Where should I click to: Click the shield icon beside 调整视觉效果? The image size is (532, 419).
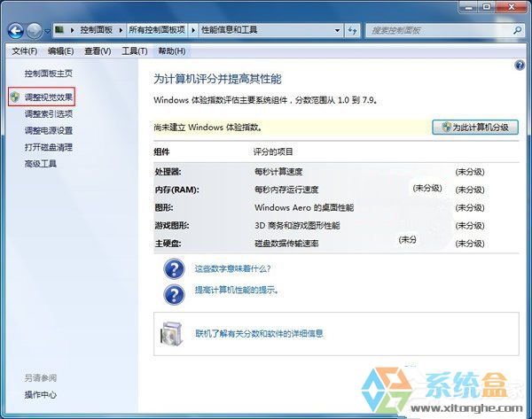(x=15, y=97)
